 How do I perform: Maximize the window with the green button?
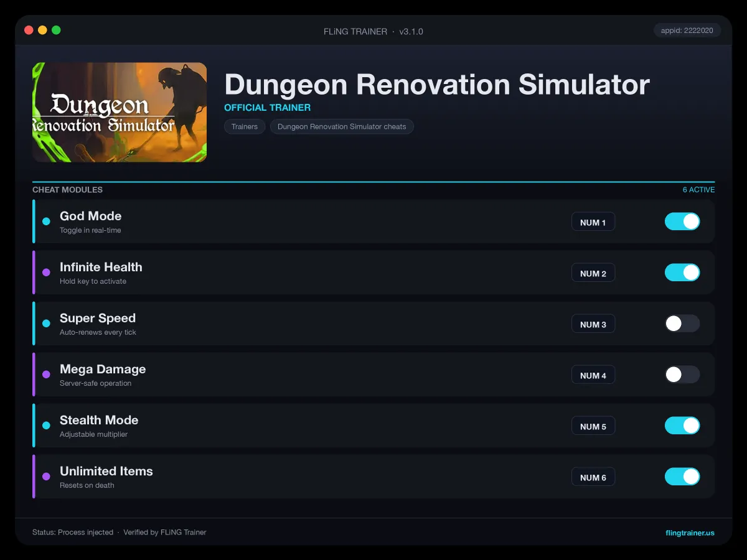56,30
